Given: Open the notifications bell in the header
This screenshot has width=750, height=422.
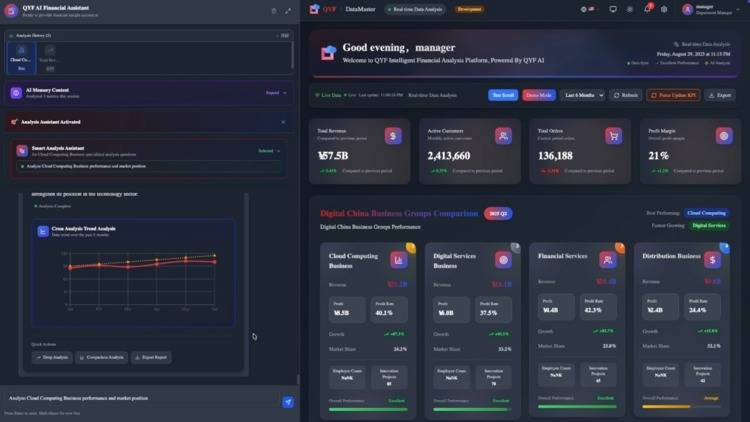Looking at the screenshot, I should tap(647, 9).
